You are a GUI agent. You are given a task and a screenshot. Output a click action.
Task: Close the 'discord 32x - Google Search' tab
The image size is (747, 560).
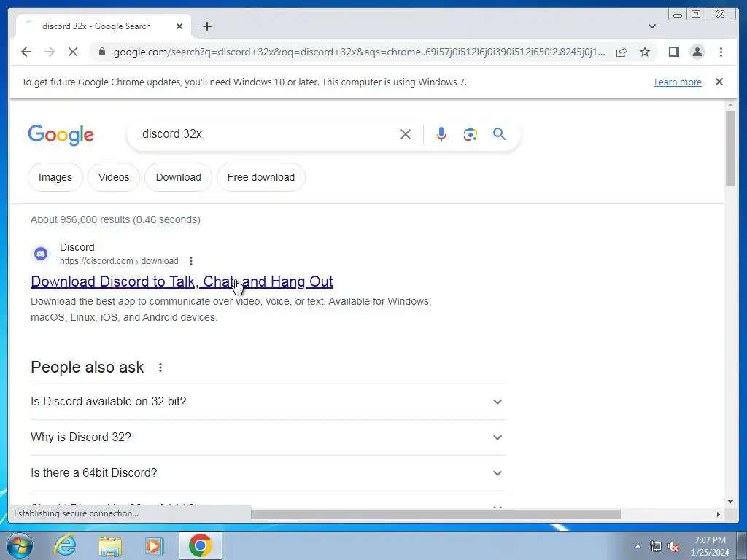[x=179, y=26]
